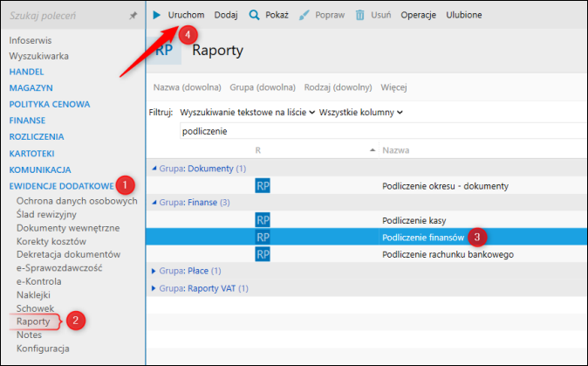Open the Wyszukiwanie tekstowe na liście dropdown

247,112
